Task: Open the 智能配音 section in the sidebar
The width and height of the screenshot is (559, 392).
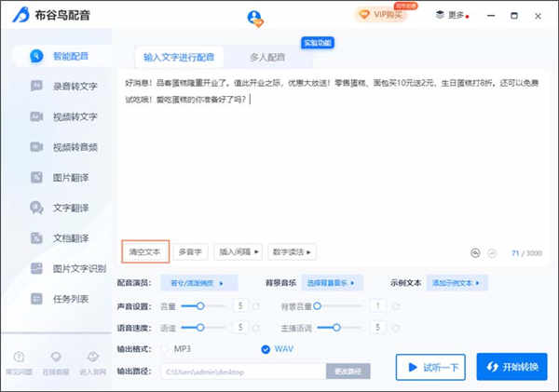Action: click(x=62, y=56)
